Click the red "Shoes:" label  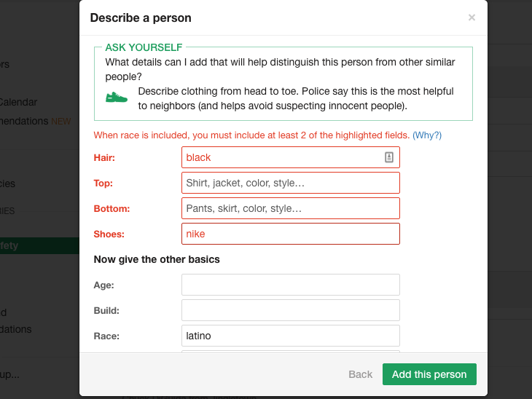109,234
